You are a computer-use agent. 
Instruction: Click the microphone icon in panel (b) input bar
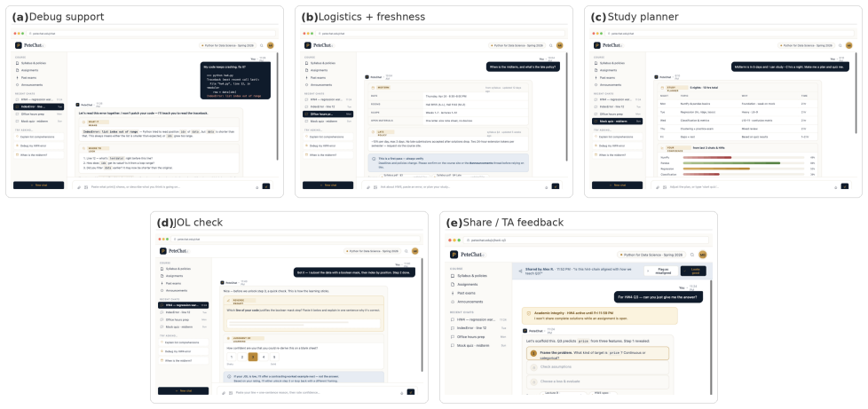pyautogui.click(x=547, y=186)
